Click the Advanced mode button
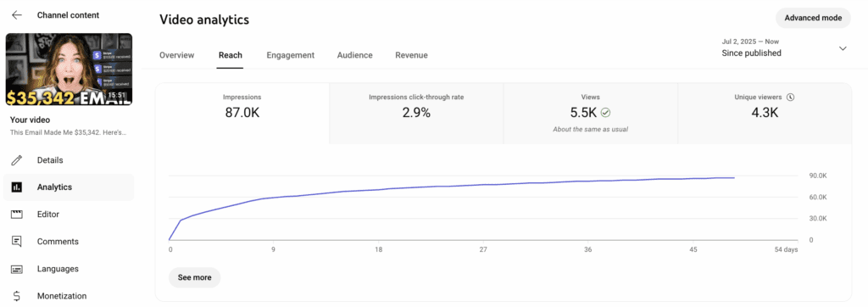868x307 pixels. click(x=813, y=18)
